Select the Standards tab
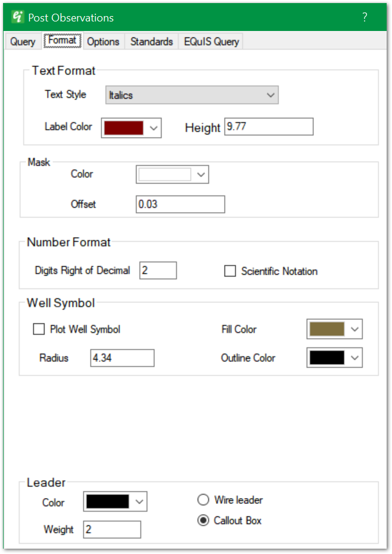392x554 pixels. point(151,42)
